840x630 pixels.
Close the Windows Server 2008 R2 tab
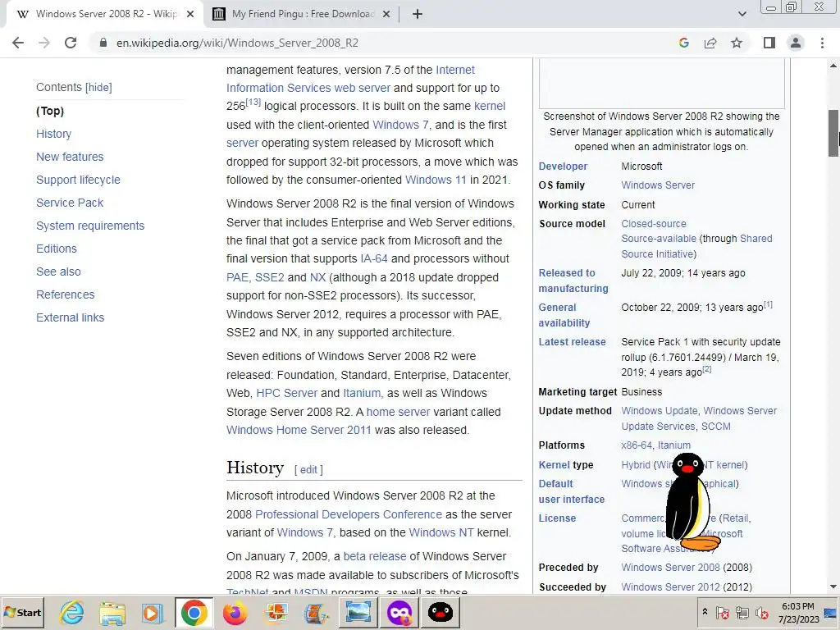(x=190, y=14)
